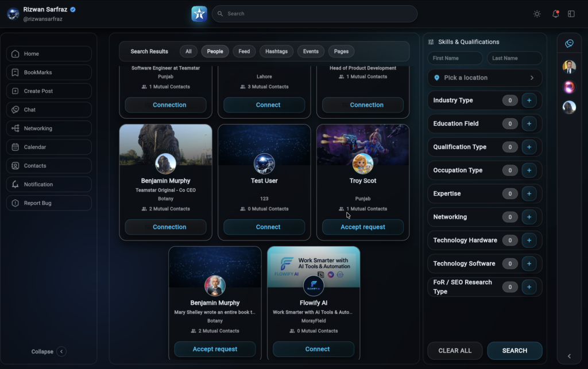The image size is (588, 369).
Task: Switch to the People results tab
Action: coord(215,51)
